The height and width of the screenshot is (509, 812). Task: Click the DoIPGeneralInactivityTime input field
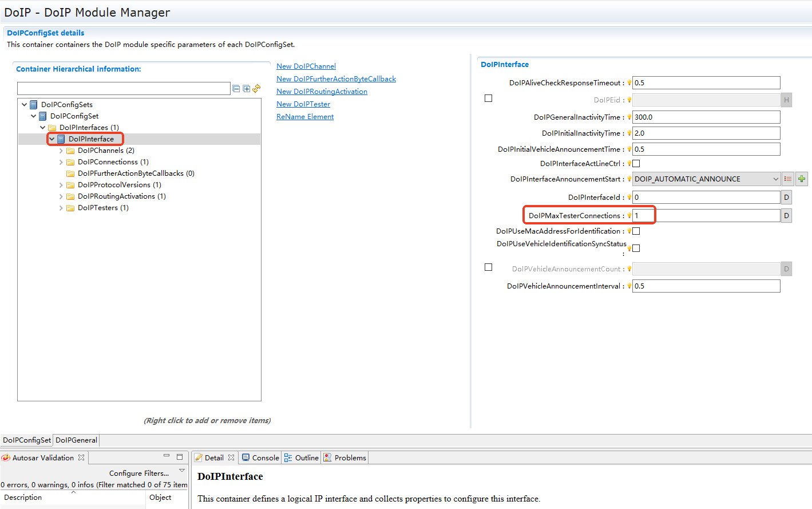coord(706,117)
